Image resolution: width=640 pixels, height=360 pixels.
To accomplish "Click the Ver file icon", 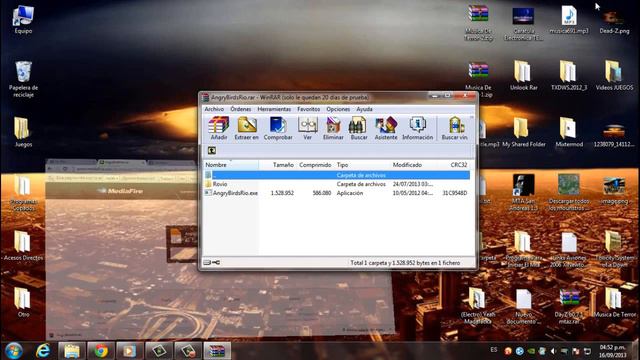I will click(307, 128).
